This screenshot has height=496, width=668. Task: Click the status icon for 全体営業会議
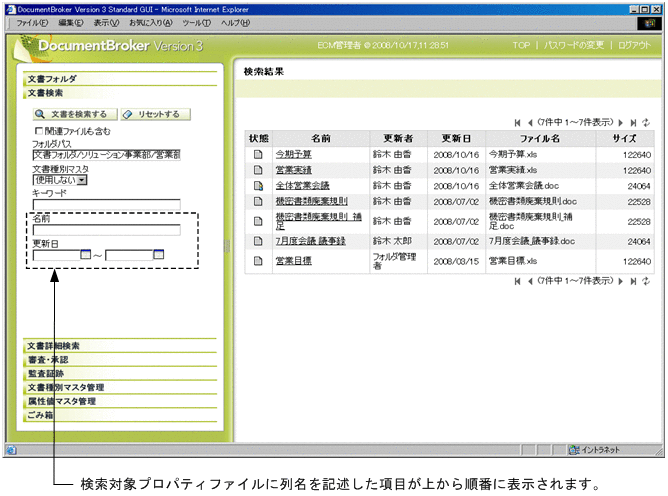[x=257, y=186]
